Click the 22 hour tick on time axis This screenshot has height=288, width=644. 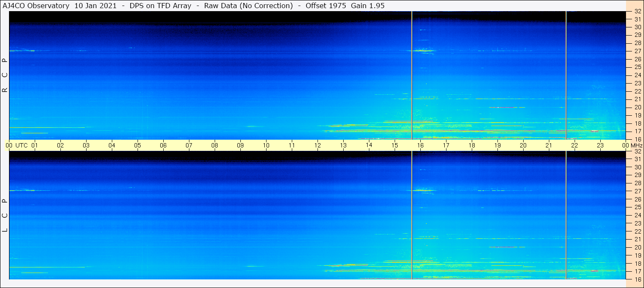[575, 145]
